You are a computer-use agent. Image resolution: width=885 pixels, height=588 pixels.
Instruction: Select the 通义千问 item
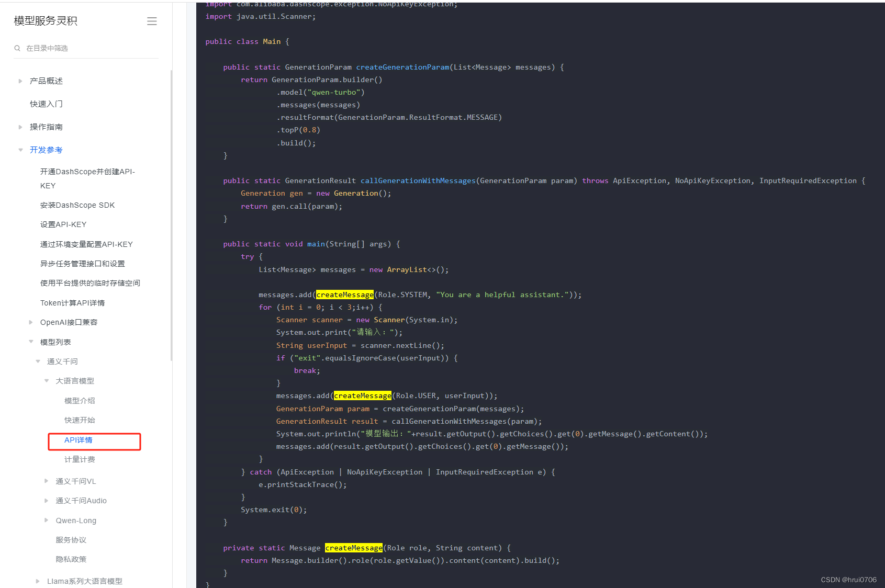tap(62, 361)
